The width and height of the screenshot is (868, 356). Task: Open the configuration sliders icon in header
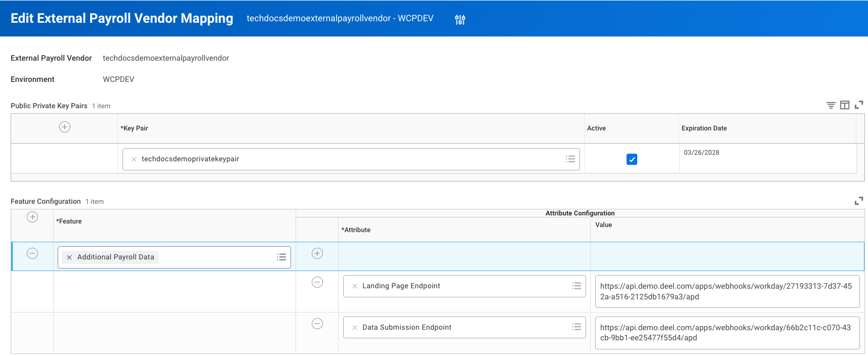coord(460,19)
